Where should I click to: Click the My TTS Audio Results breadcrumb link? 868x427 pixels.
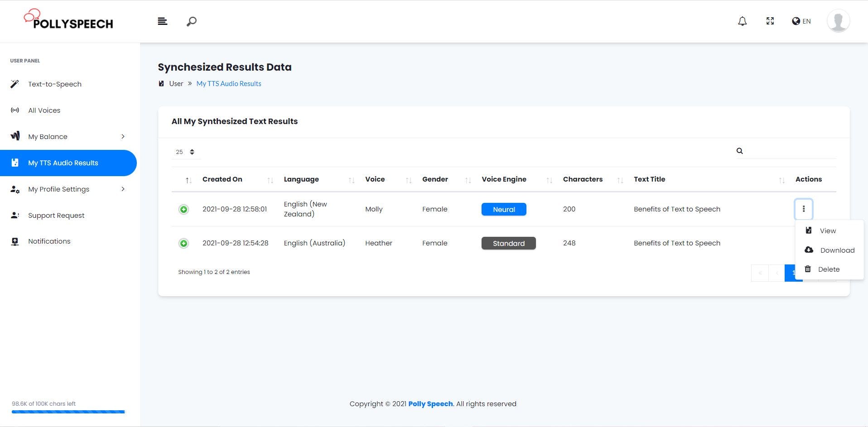pyautogui.click(x=229, y=84)
